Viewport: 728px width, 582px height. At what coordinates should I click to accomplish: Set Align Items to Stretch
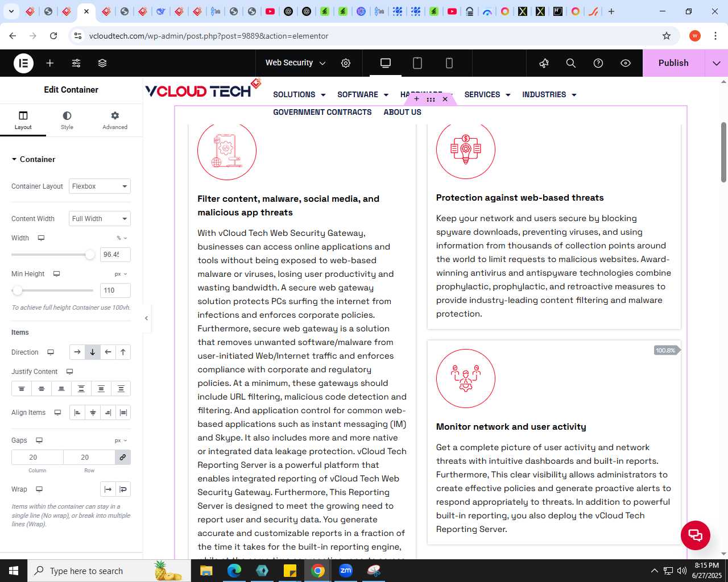123,413
